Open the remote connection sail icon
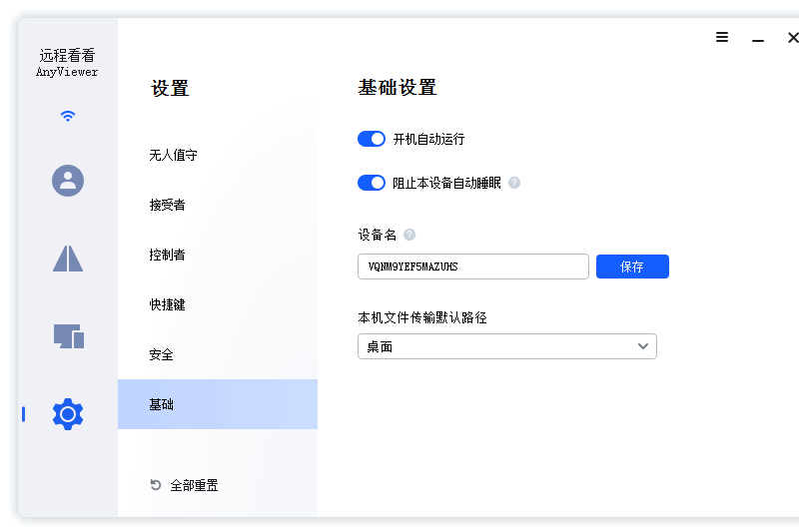Image resolution: width=799 pixels, height=532 pixels. click(x=68, y=259)
